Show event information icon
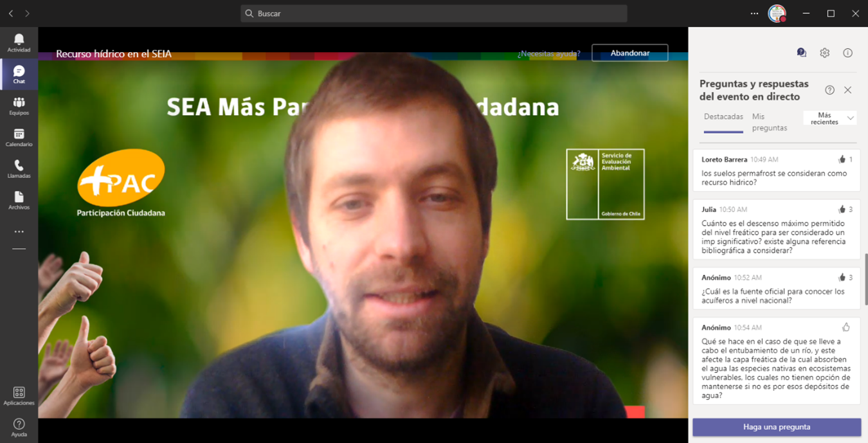The width and height of the screenshot is (868, 443). (847, 53)
